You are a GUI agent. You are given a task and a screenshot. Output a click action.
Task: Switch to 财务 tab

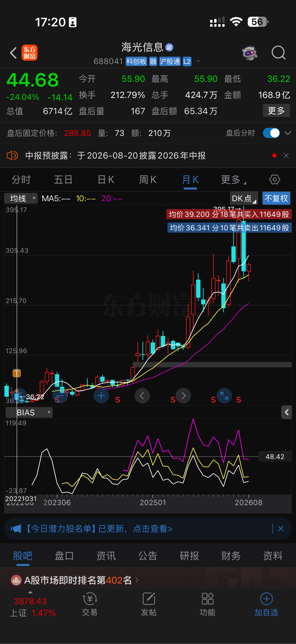pyautogui.click(x=231, y=556)
